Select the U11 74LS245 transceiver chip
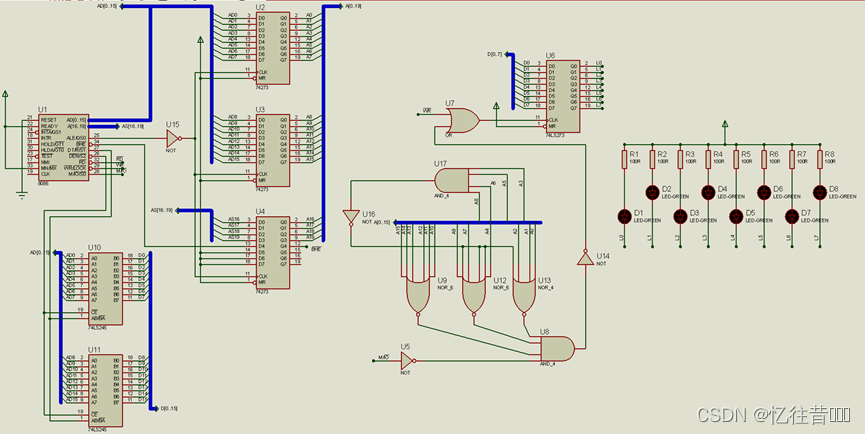Screen dimensions: 865x434 pyautogui.click(x=105, y=391)
